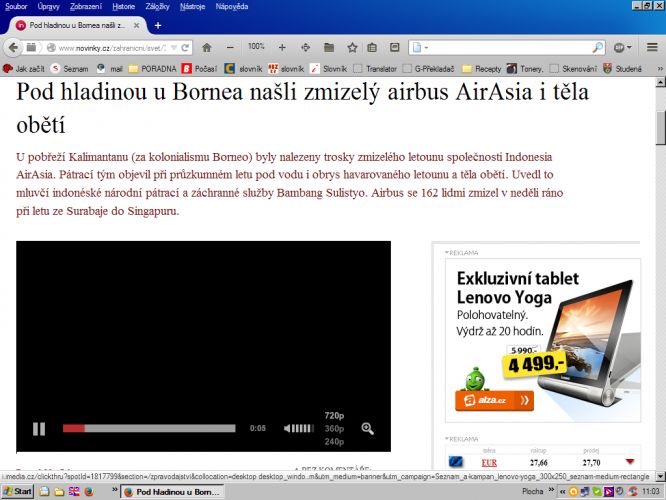Open a new tab with plus button
Screen dimensions: 666x500
point(158,25)
